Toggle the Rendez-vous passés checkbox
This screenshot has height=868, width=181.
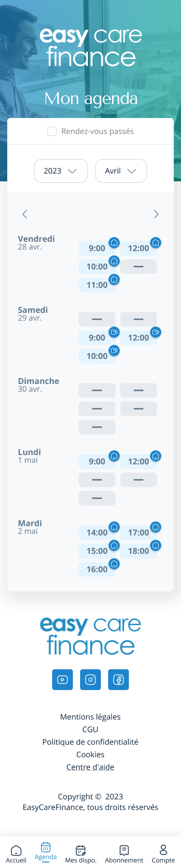click(52, 131)
